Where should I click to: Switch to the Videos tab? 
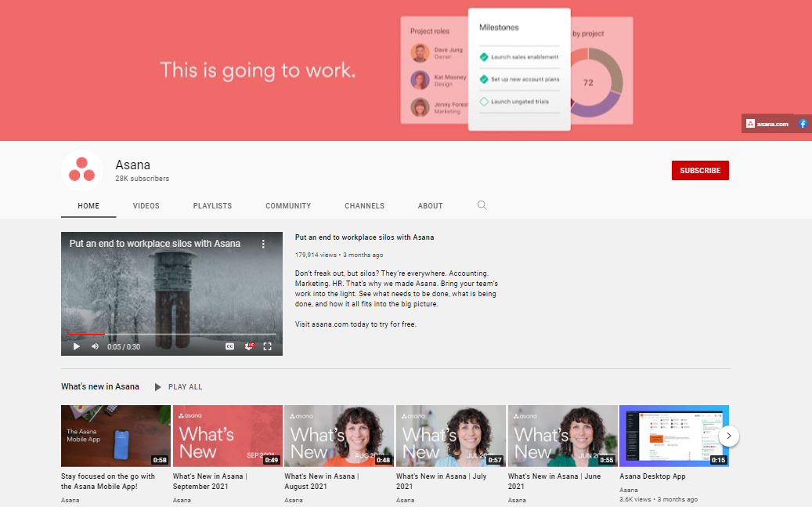tap(146, 206)
